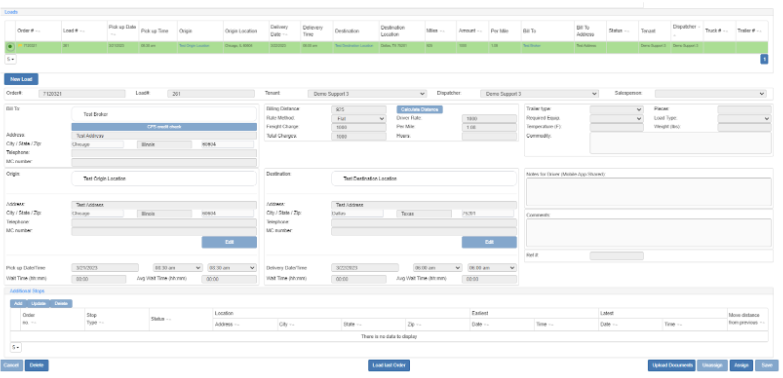Click the CPS credit check button
The image size is (783, 378).
pos(164,127)
